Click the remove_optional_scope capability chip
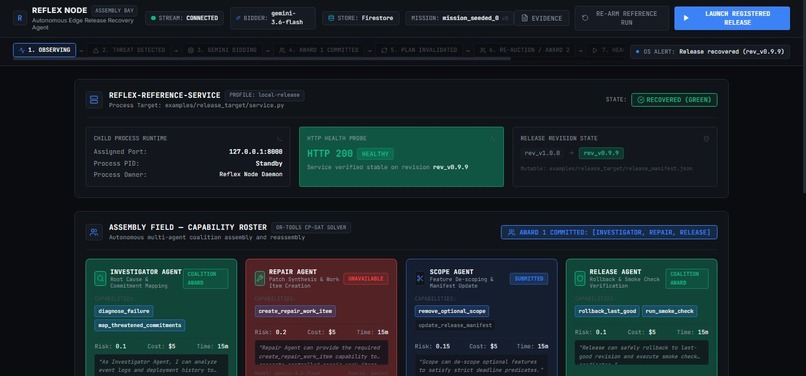The width and height of the screenshot is (806, 376). 452,311
